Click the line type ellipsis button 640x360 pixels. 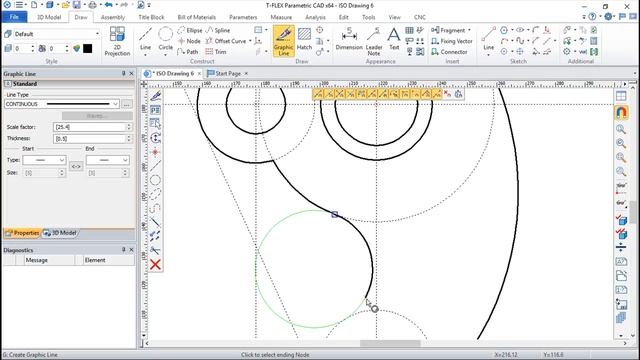coord(127,104)
